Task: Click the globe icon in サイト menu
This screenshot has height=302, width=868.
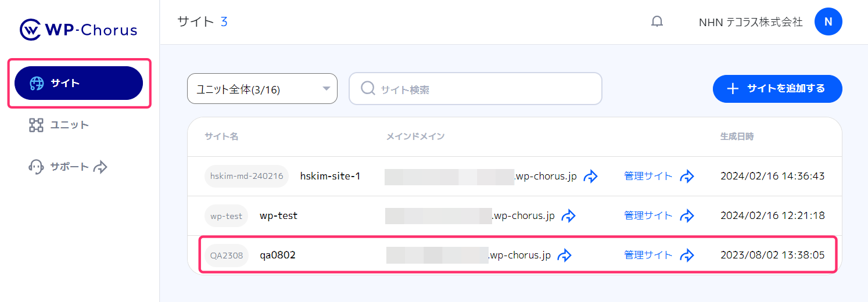Action: (x=37, y=83)
